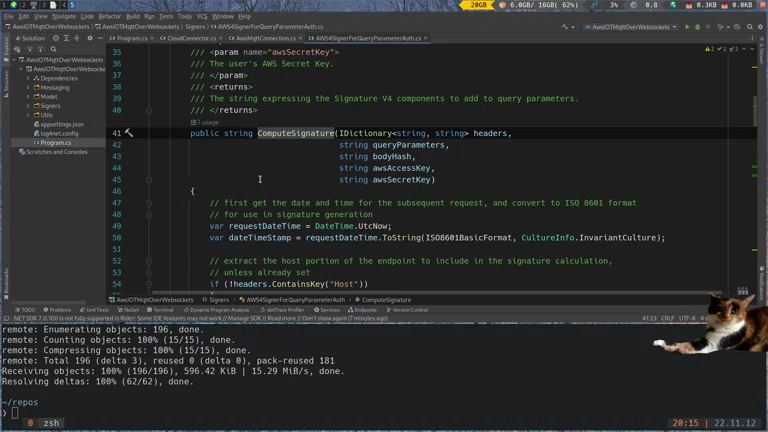Collapse the AwsIOTMqttOverWebsockets solution node
Image resolution: width=768 pixels, height=432 pixels.
point(14,60)
